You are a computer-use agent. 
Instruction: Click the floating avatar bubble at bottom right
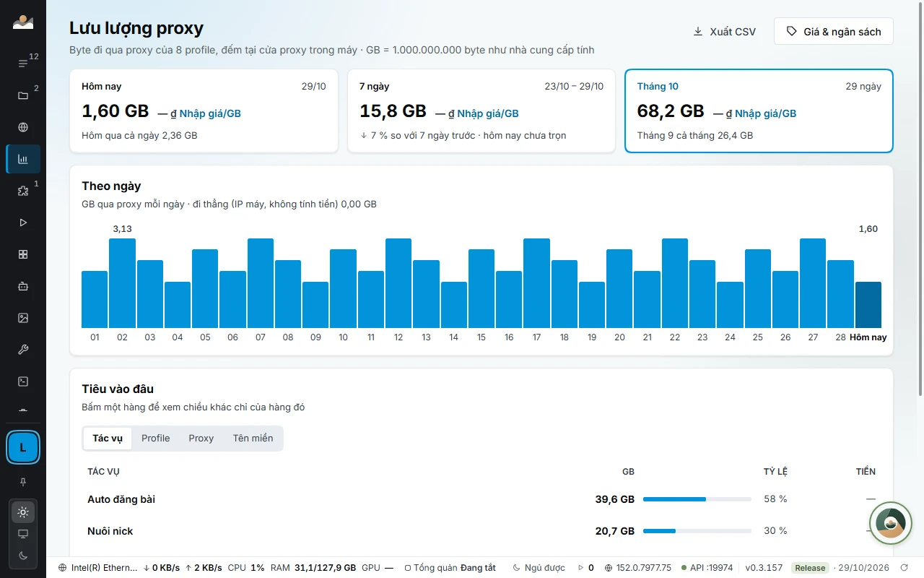tap(891, 523)
